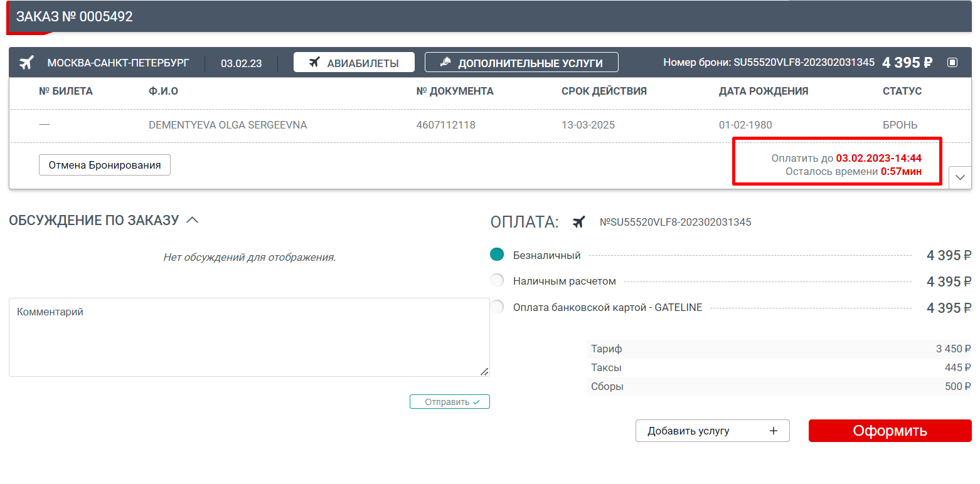Select Оплата банковской картой - GATELINE

[497, 307]
